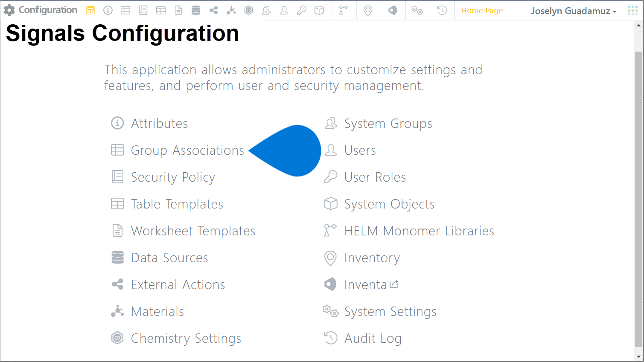
Task: Open Security Policy from the toolbar icon
Action: click(x=143, y=11)
